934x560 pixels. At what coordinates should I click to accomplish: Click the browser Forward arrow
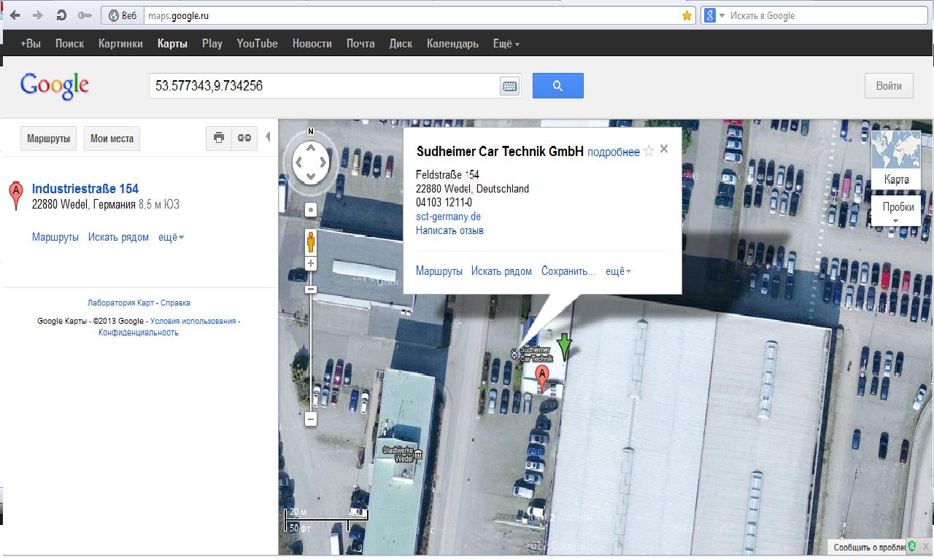coord(38,15)
